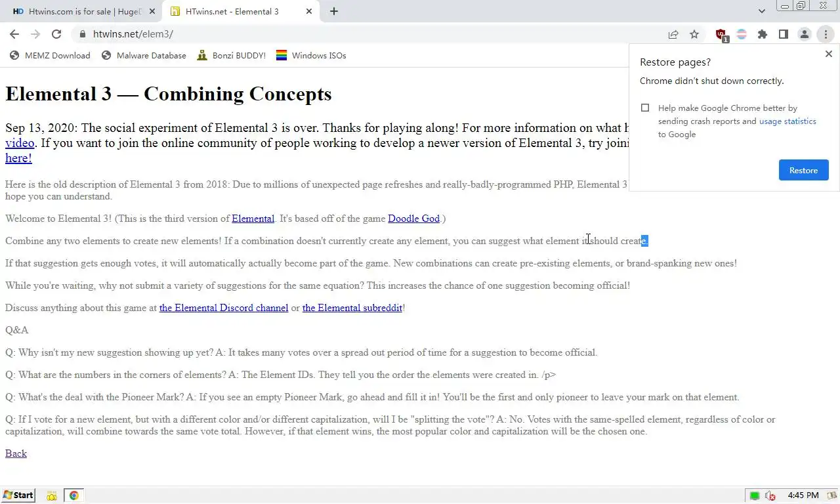Dismiss the Restore pages popup
The width and height of the screenshot is (840, 504).
(x=828, y=54)
